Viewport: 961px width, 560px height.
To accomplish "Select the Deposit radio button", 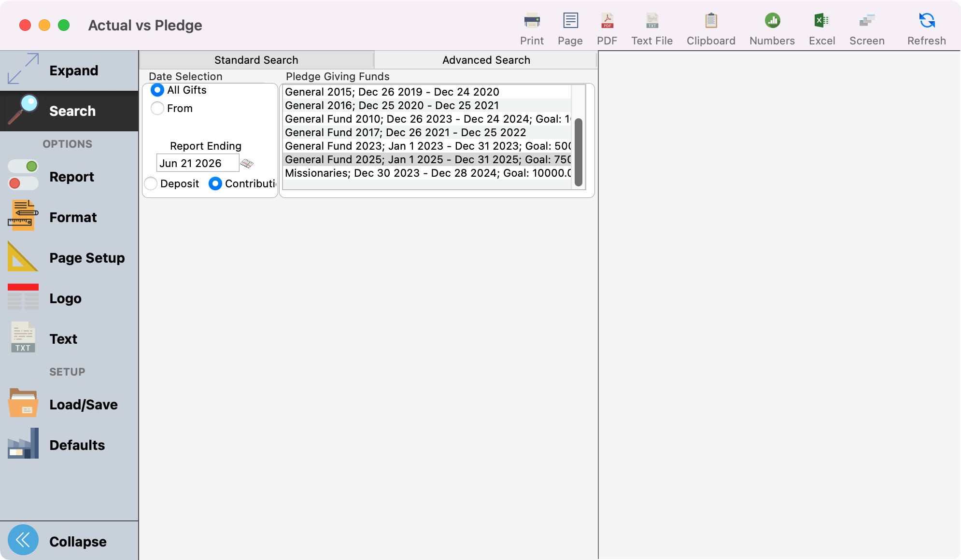I will (x=151, y=184).
